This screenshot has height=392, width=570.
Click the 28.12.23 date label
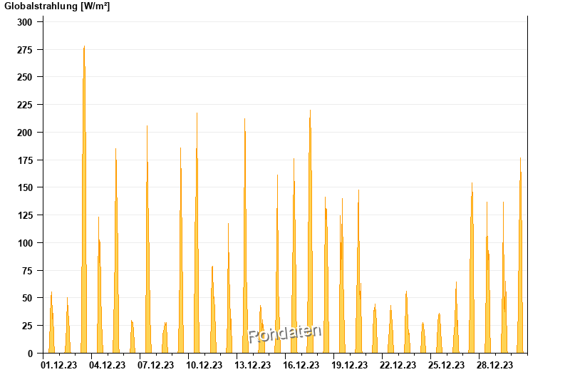click(494, 365)
